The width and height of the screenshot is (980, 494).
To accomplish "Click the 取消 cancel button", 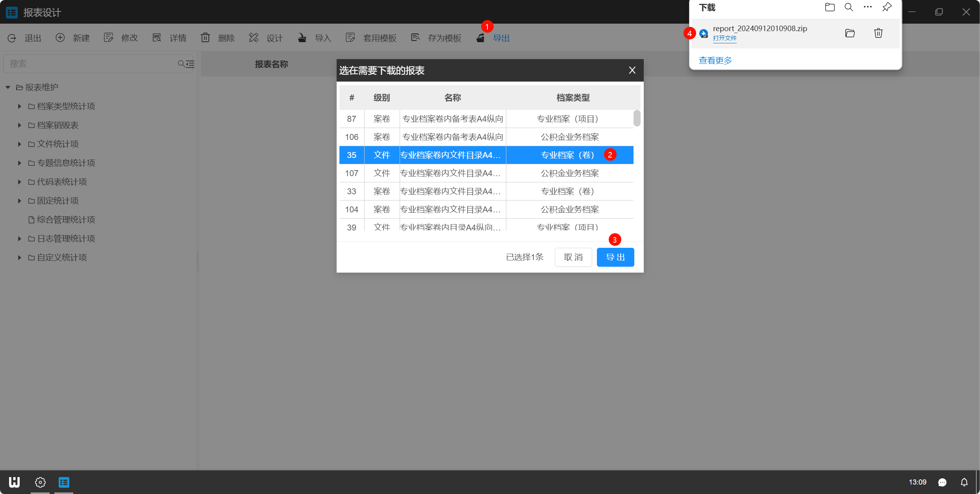I will tap(573, 257).
